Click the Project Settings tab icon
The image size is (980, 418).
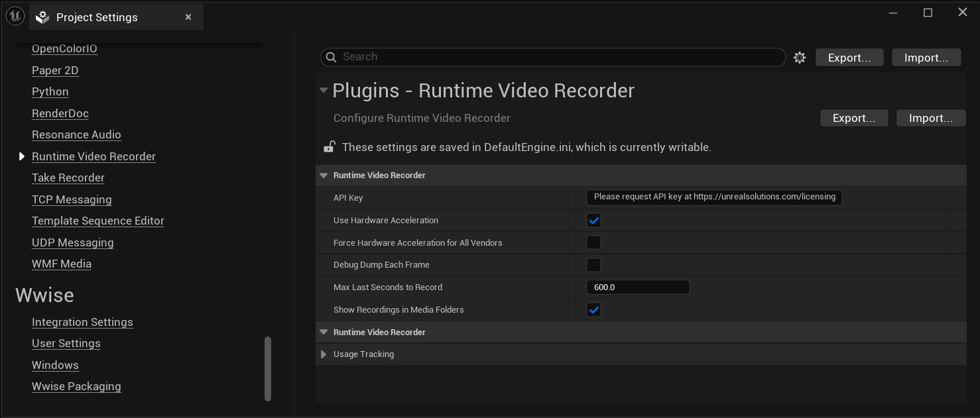pyautogui.click(x=42, y=17)
